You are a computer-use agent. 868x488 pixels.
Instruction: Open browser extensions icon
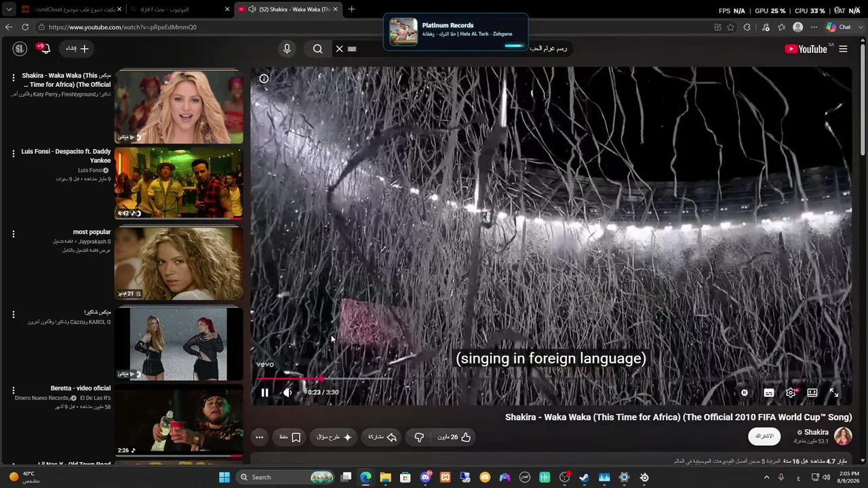click(x=747, y=27)
